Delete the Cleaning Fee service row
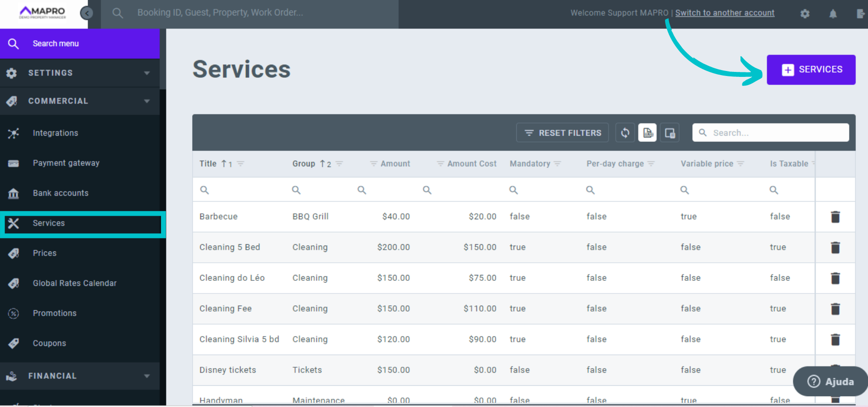 click(x=835, y=309)
